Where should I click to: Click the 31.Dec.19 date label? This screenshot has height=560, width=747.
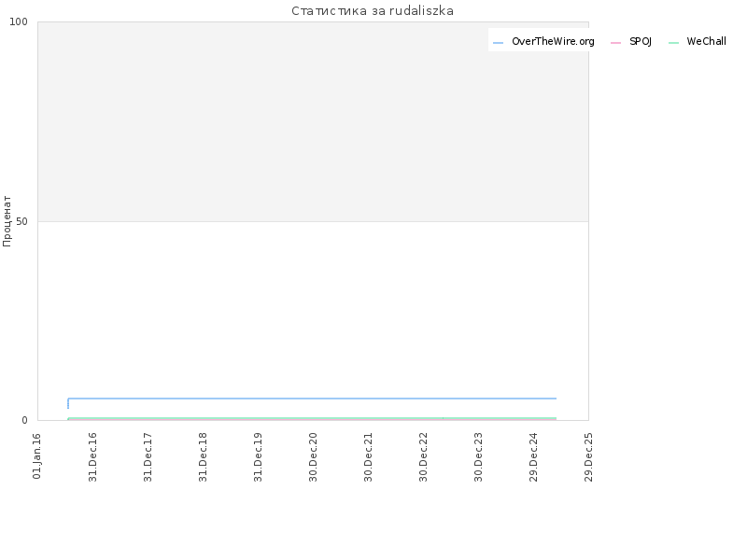click(x=259, y=457)
